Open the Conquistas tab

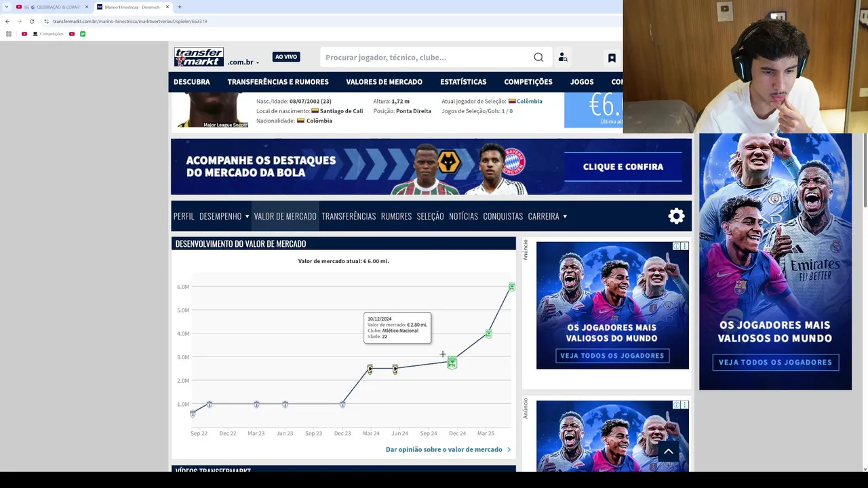click(x=503, y=216)
